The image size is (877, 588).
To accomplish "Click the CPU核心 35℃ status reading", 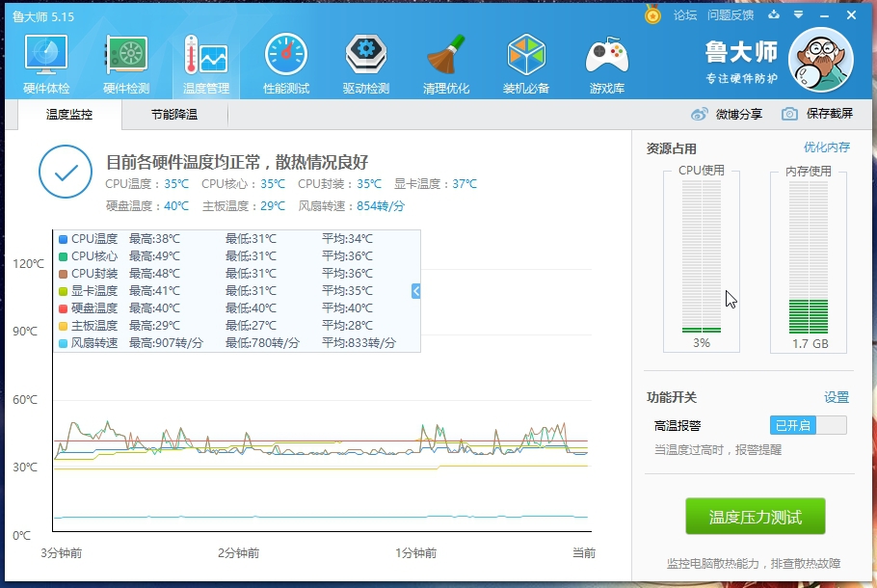I will coord(243,184).
